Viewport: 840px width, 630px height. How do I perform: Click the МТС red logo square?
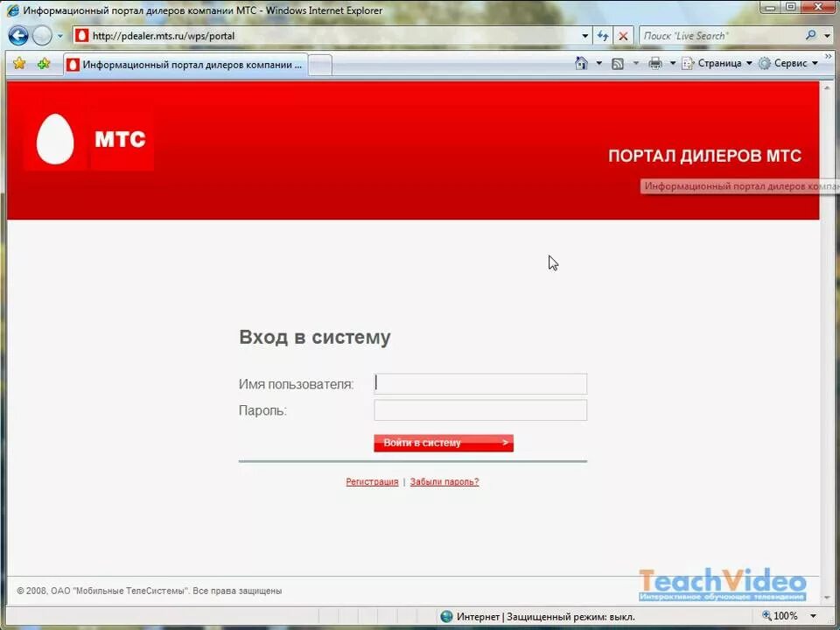122,139
